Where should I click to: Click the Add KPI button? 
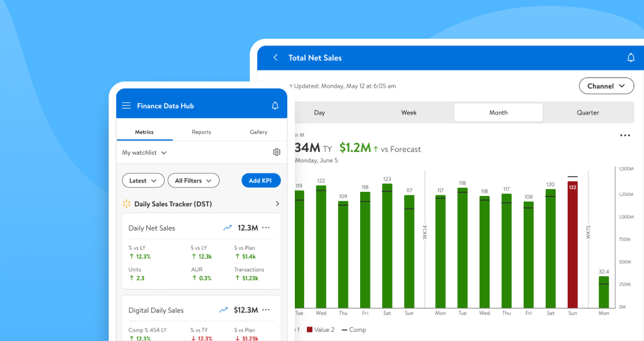[x=261, y=180]
